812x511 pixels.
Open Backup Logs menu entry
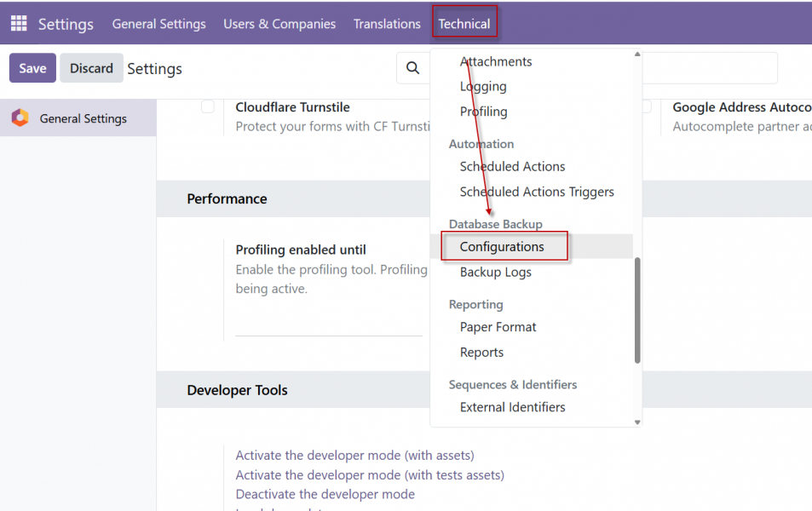pos(495,273)
